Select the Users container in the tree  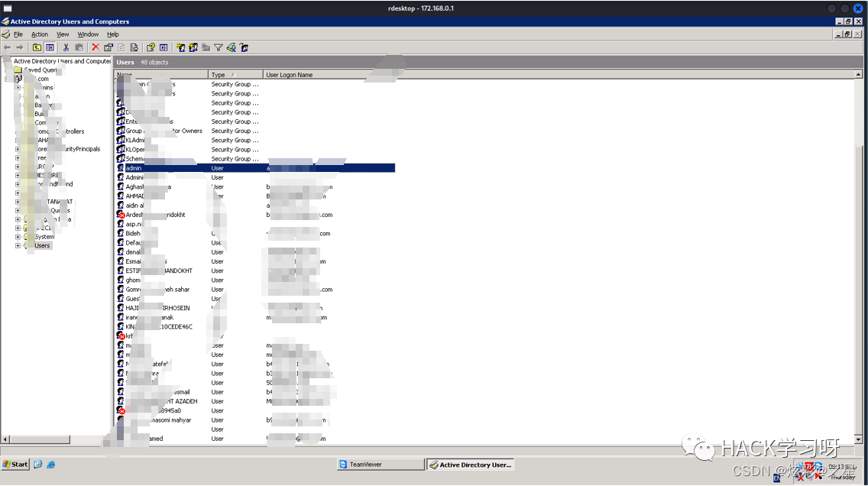point(42,246)
